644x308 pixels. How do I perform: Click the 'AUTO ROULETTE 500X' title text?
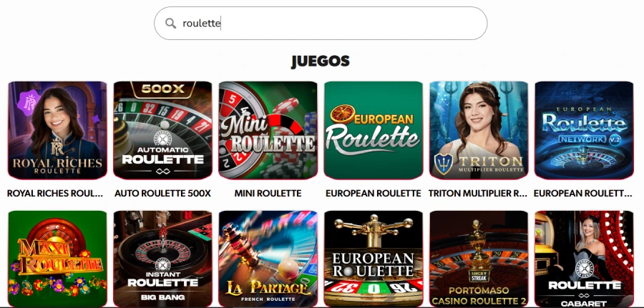[x=162, y=193]
